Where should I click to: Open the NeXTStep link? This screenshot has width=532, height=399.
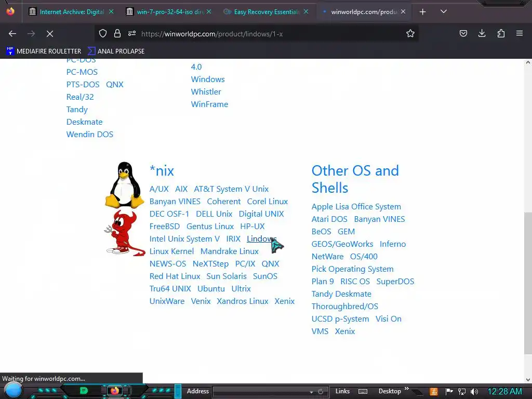[210, 263]
